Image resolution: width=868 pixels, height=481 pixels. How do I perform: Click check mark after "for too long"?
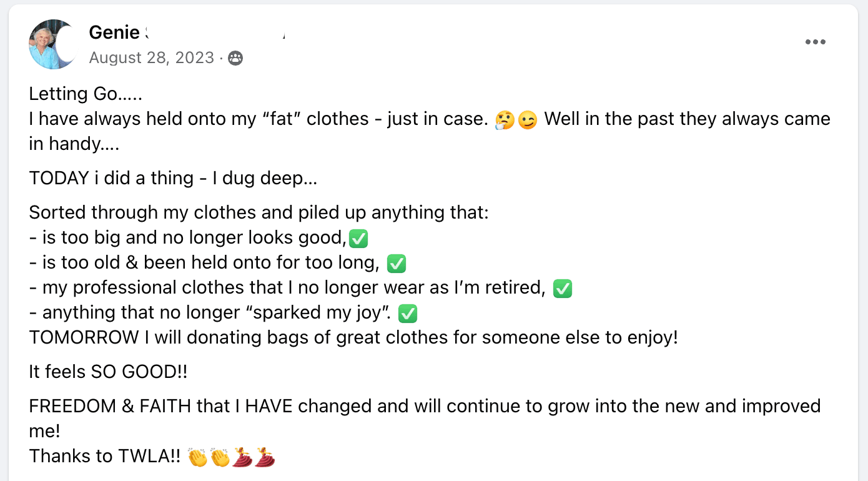tap(397, 264)
